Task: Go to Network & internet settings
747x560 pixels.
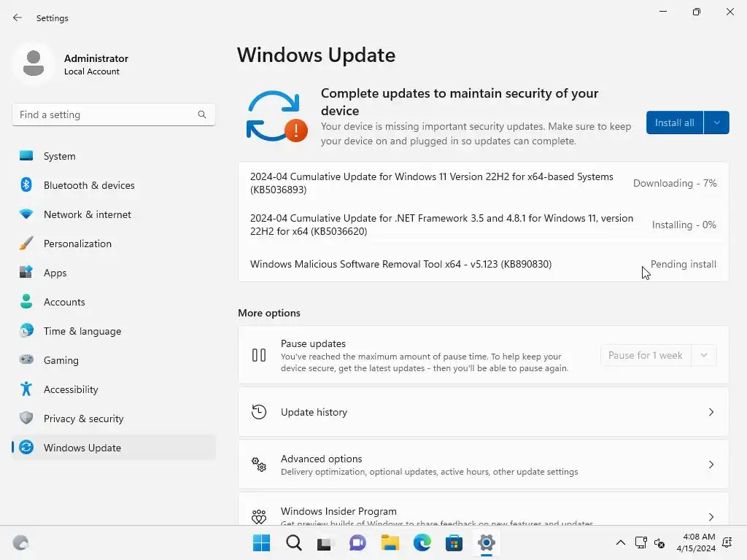Action: (x=113, y=214)
